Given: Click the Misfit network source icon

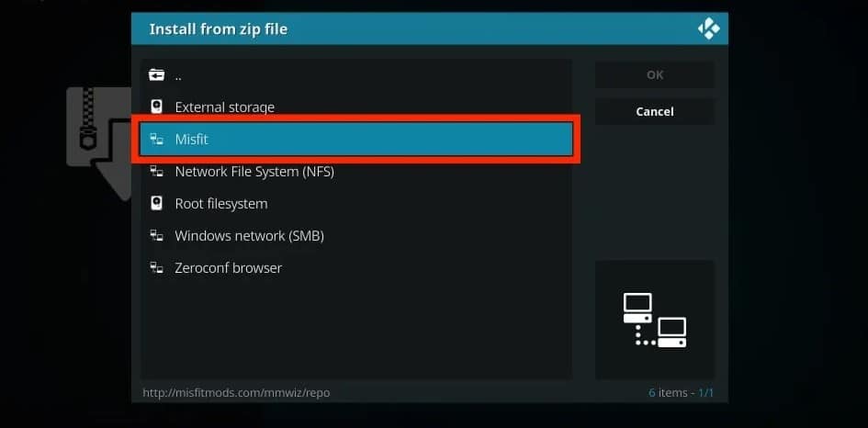Looking at the screenshot, I should coord(157,140).
